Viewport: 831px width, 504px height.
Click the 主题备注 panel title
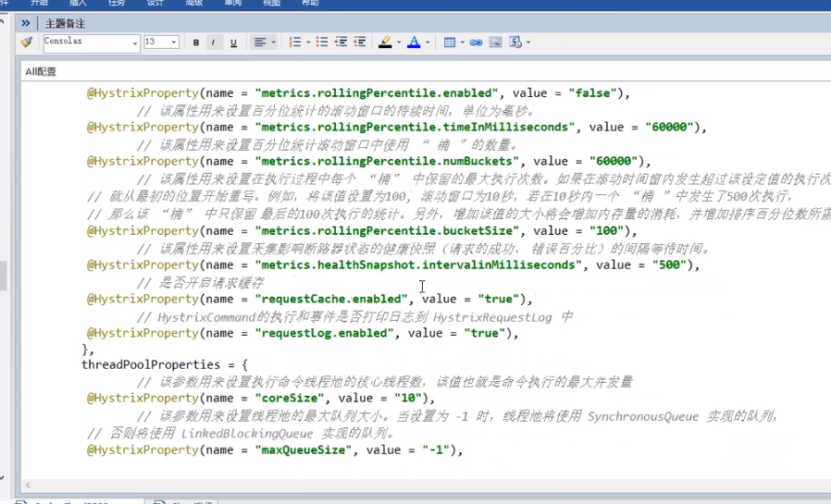coord(65,24)
